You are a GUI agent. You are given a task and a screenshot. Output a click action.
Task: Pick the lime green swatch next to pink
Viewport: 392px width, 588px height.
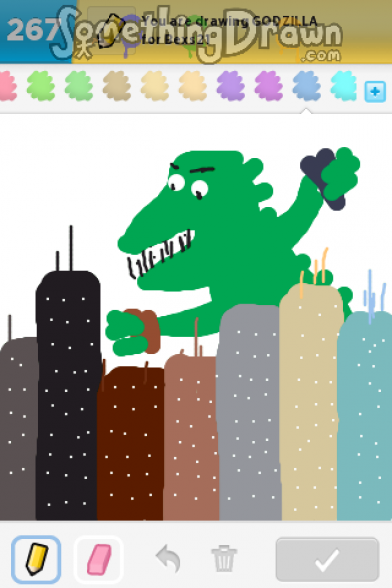tap(41, 86)
